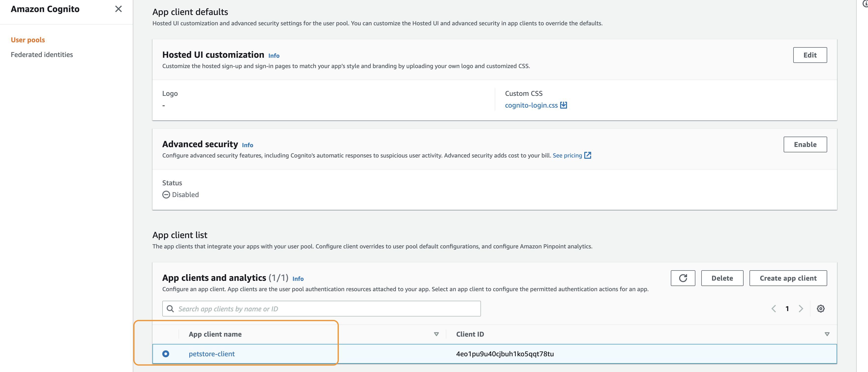Image resolution: width=868 pixels, height=372 pixels.
Task: Download cognito-login.css via download icon
Action: [563, 105]
